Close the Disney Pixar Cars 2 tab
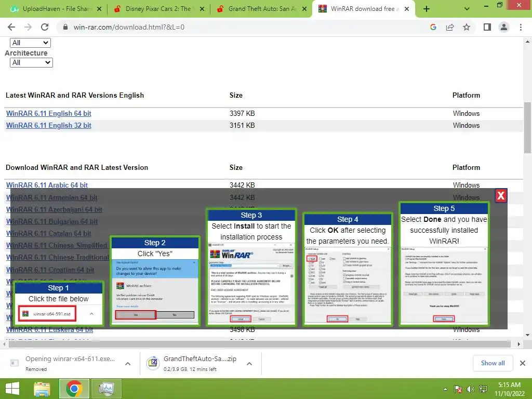532x399 pixels. pyautogui.click(x=202, y=9)
